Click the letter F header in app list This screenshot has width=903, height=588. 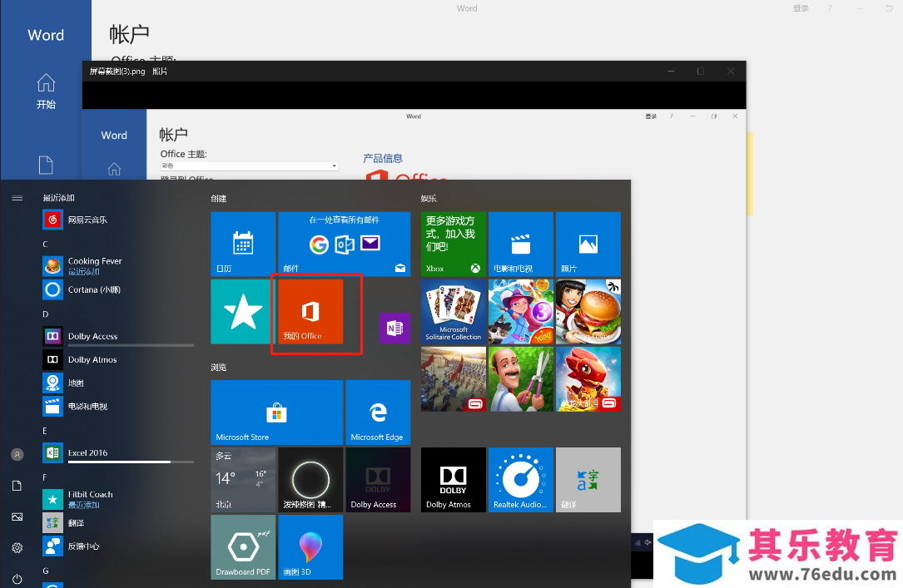(45, 477)
